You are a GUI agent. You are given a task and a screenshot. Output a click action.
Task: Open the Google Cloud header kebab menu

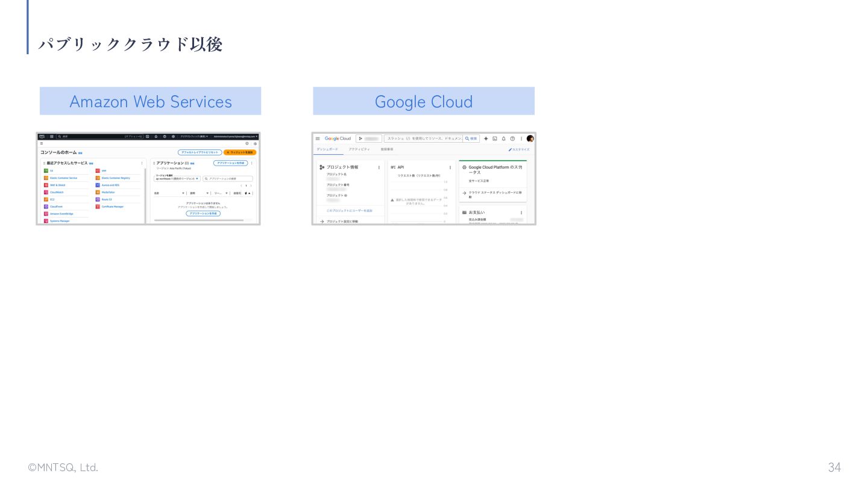[x=521, y=139]
